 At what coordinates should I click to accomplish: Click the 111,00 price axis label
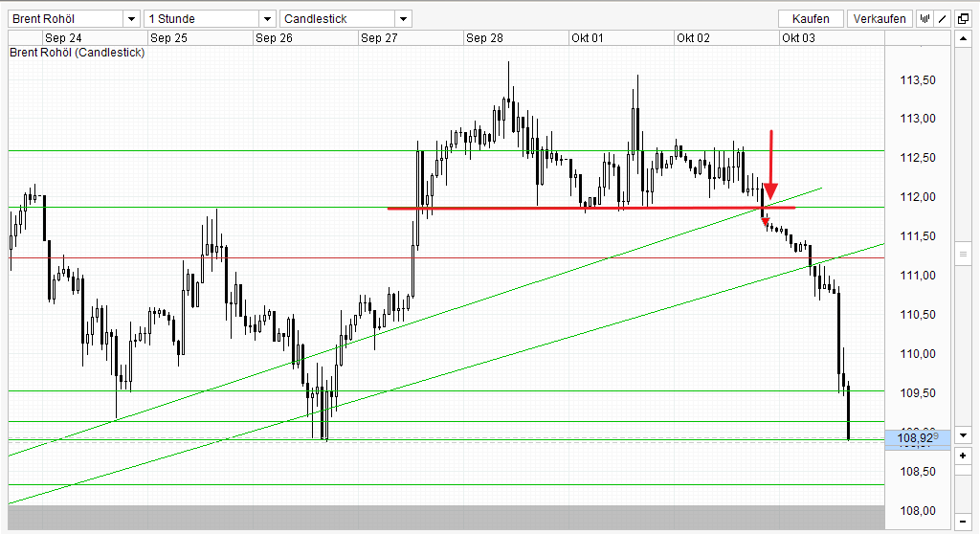918,275
